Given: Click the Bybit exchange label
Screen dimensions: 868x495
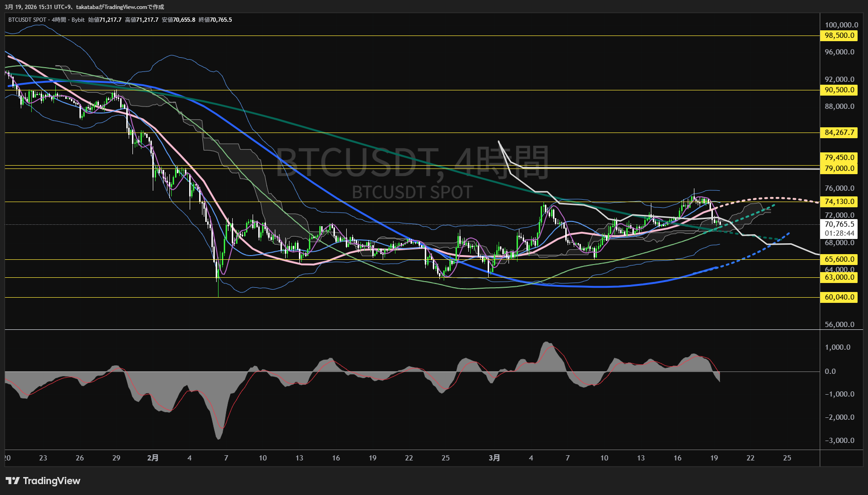Looking at the screenshot, I should [x=78, y=20].
